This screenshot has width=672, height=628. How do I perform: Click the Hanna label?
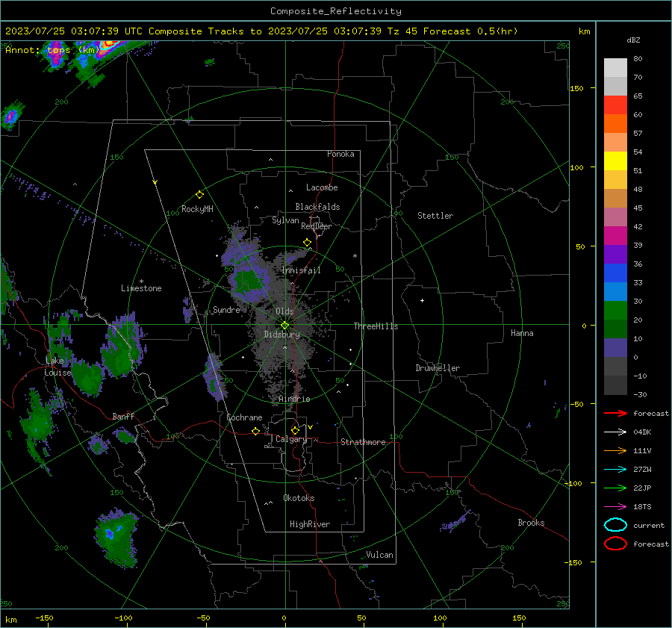coord(522,333)
